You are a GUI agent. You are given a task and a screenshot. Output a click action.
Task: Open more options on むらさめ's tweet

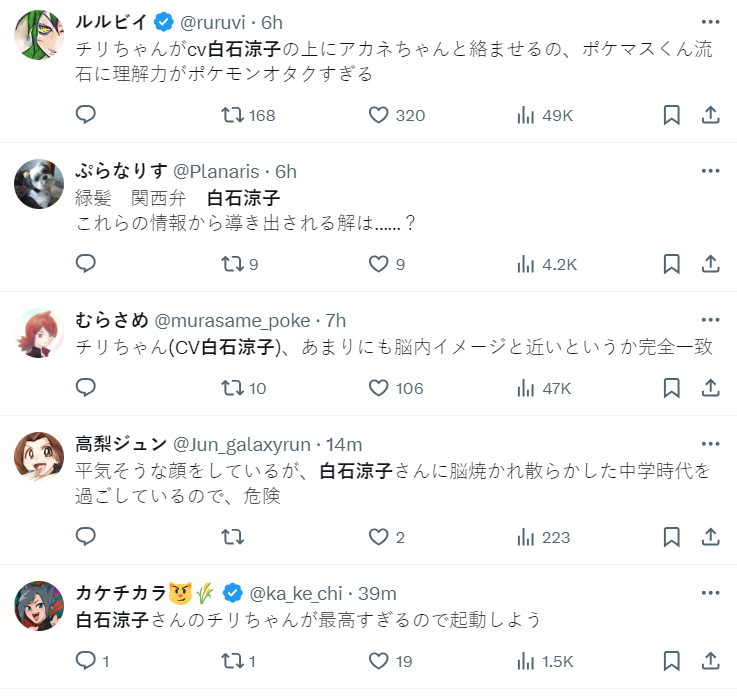pos(710,320)
